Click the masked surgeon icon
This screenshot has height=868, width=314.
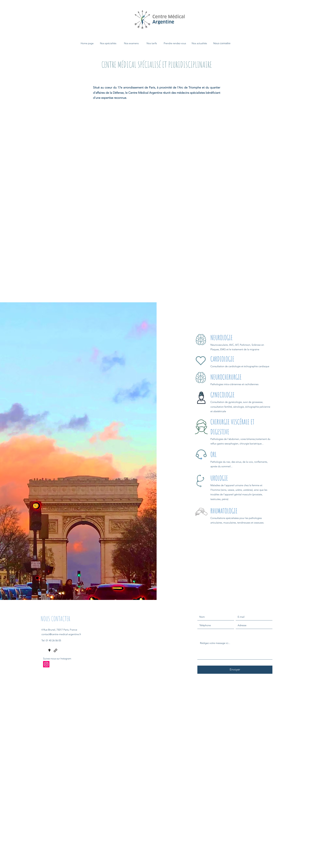point(201,427)
